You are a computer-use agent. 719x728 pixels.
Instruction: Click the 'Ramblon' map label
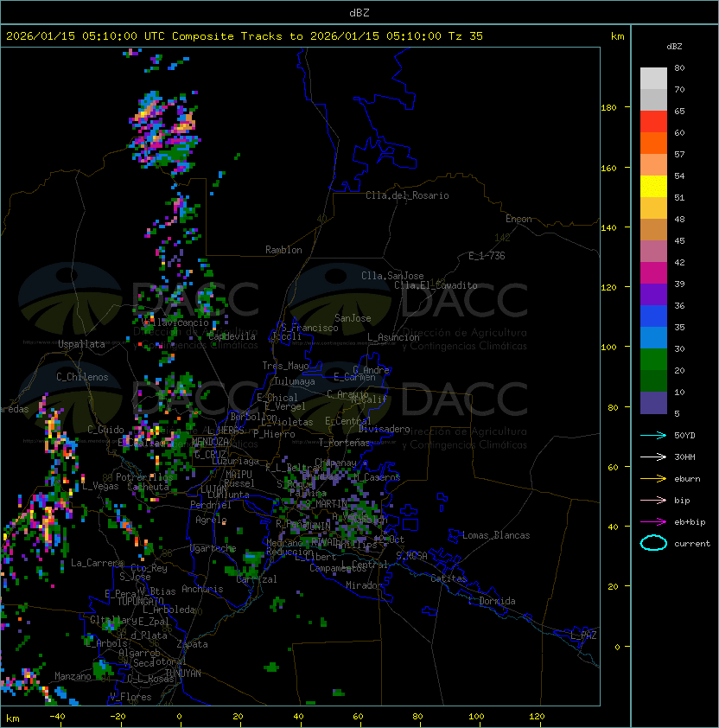(x=283, y=250)
